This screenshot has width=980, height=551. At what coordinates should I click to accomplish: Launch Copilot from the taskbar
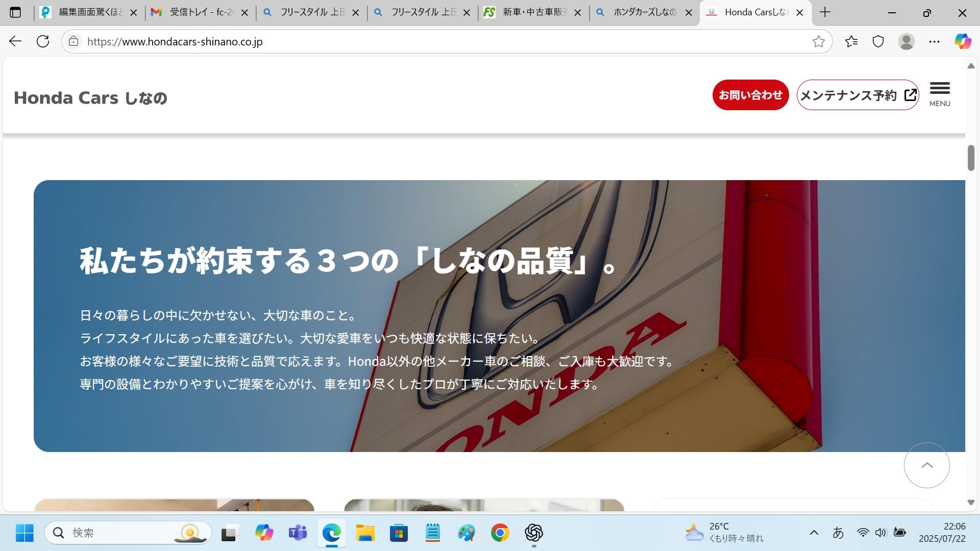(x=264, y=533)
